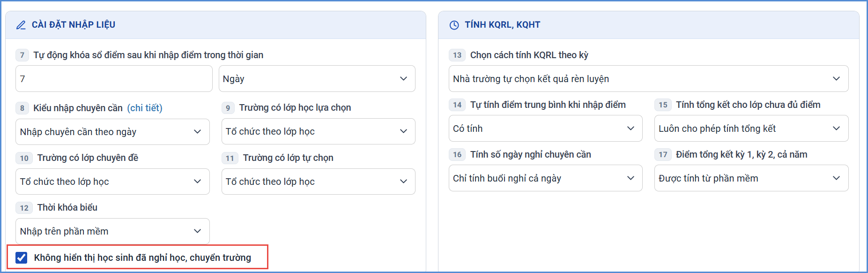Click the Thời khóa biểu label
Image resolution: width=868 pixels, height=273 pixels.
point(67,207)
